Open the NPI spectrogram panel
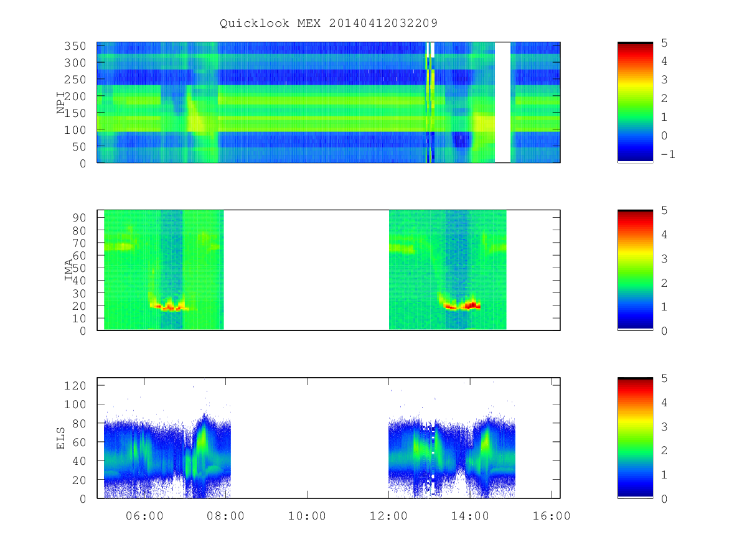 tap(329, 102)
